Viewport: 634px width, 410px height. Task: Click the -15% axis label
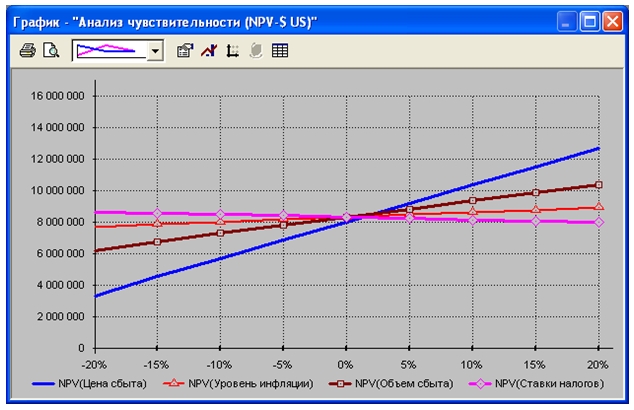coord(156,365)
